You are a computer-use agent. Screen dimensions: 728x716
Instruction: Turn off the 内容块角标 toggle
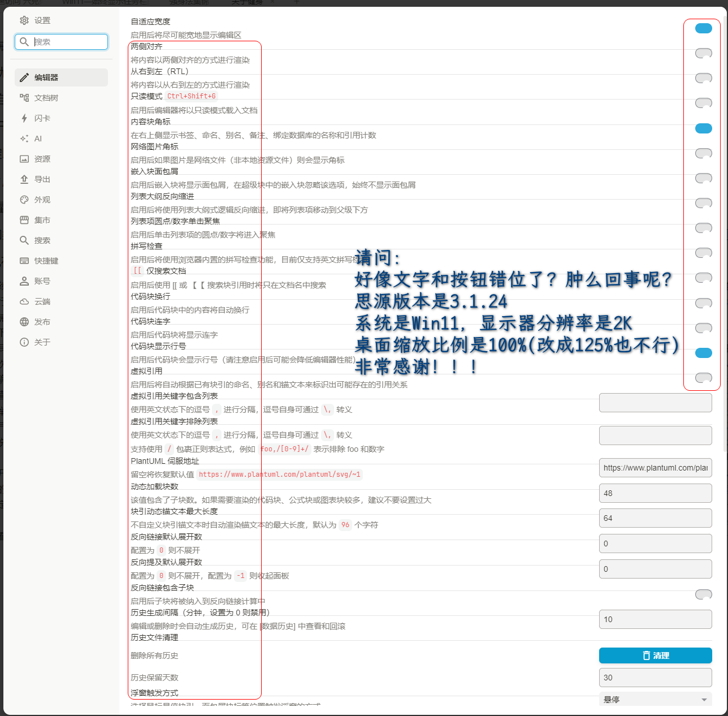pos(704,128)
